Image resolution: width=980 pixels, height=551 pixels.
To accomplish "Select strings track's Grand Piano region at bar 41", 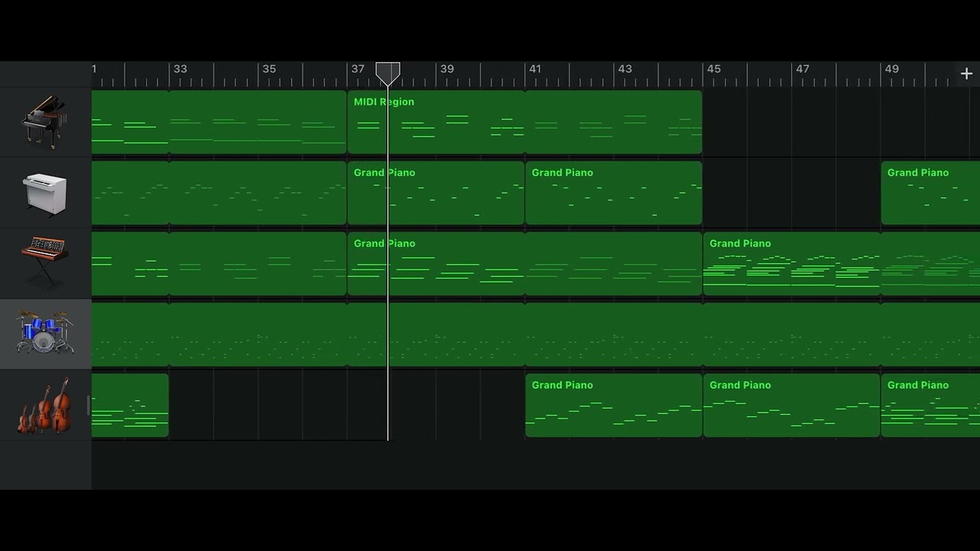I will click(613, 406).
